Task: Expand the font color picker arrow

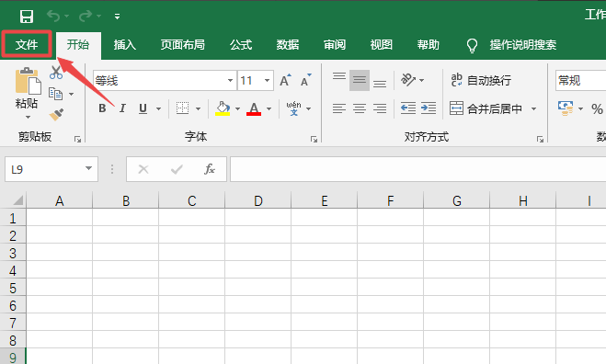Action: coord(269,108)
